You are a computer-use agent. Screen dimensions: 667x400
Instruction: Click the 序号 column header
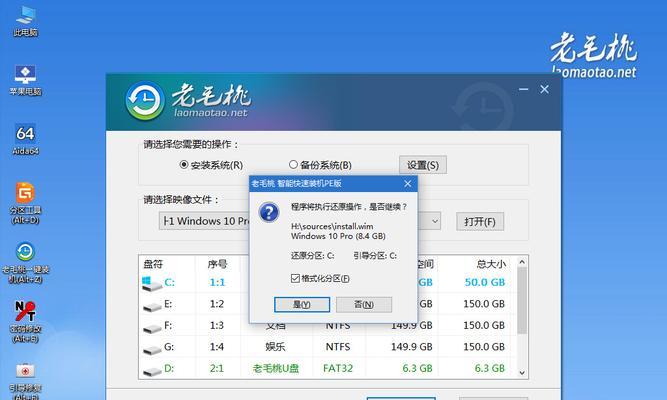(217, 264)
